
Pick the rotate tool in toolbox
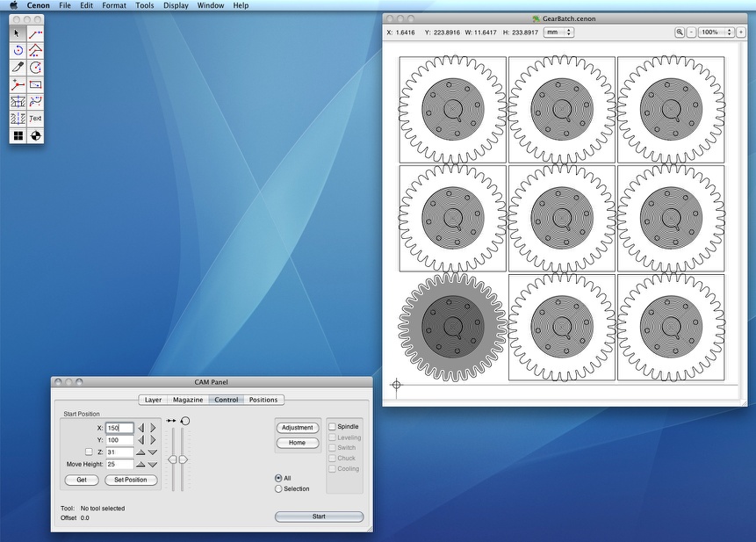pos(18,51)
